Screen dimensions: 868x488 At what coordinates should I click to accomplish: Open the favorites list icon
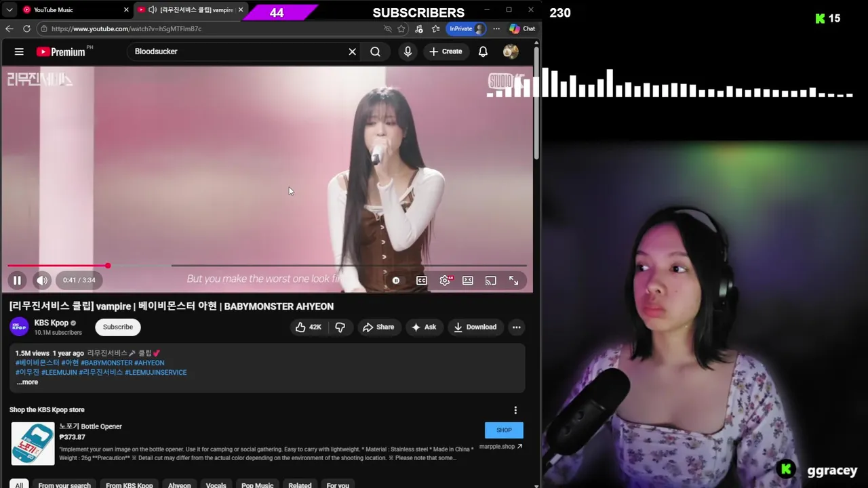point(435,28)
